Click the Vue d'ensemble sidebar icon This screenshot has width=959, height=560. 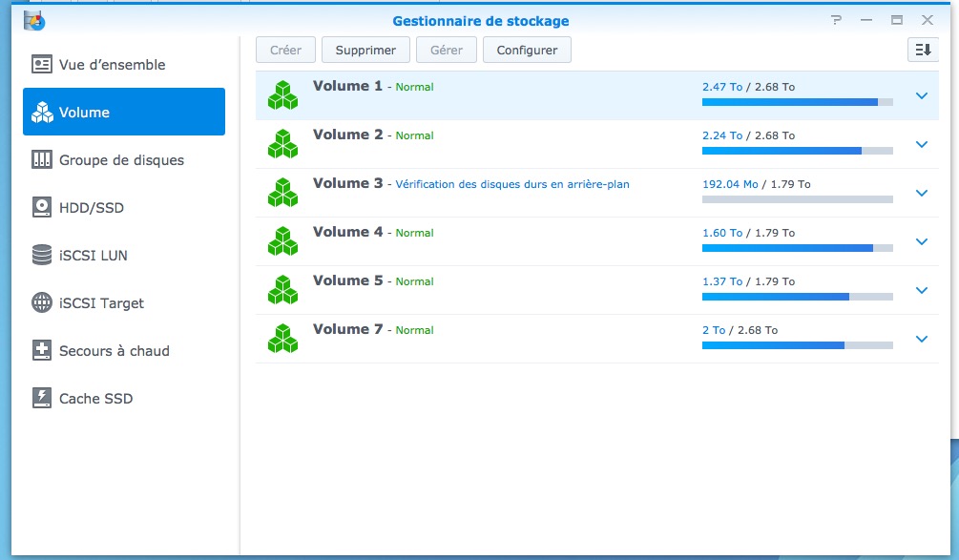[x=42, y=65]
